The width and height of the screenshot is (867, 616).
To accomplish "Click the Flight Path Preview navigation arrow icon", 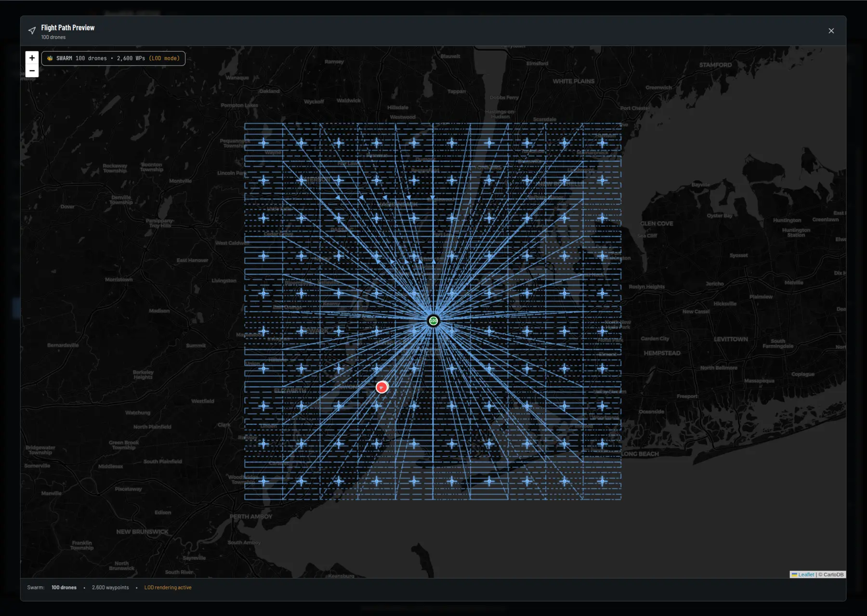I will (32, 31).
